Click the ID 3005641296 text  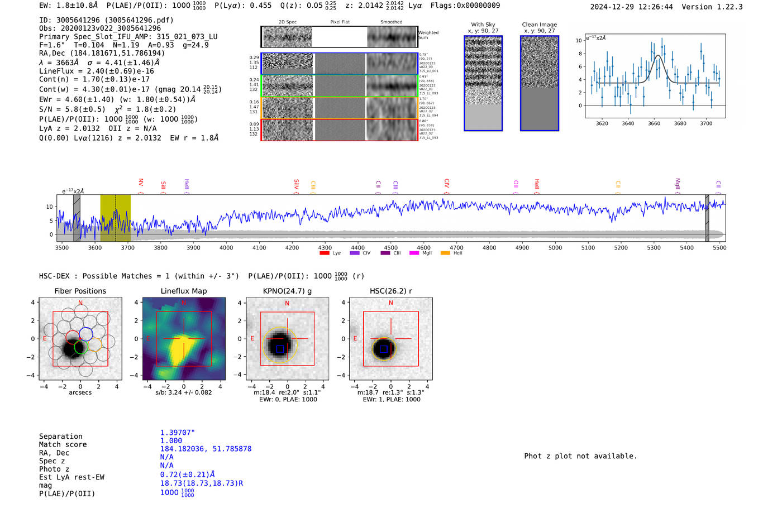106,20
